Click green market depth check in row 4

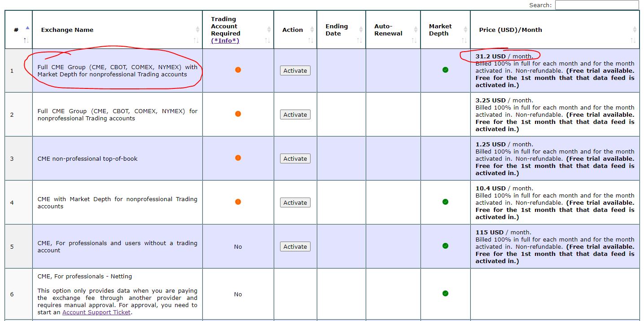[x=445, y=202]
